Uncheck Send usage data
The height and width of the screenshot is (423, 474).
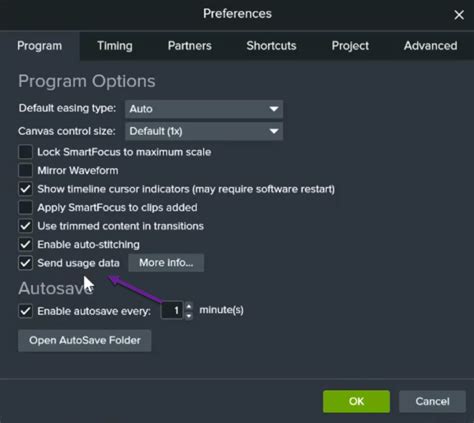25,263
